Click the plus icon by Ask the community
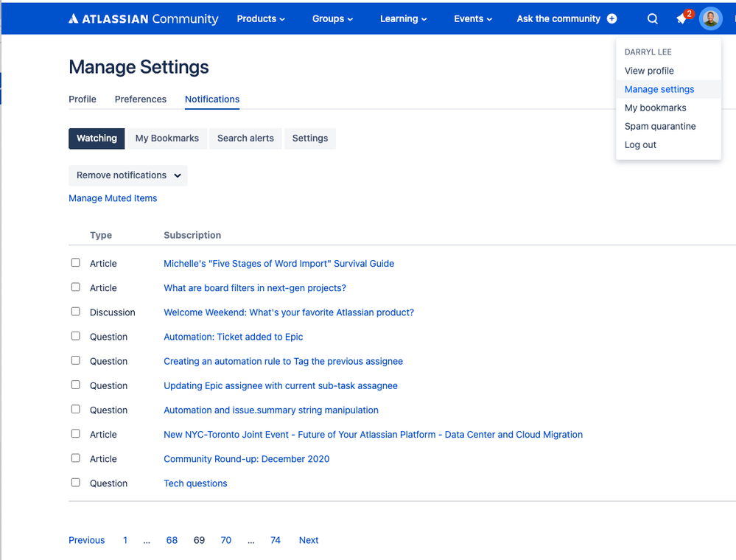The height and width of the screenshot is (560, 736). (x=611, y=18)
